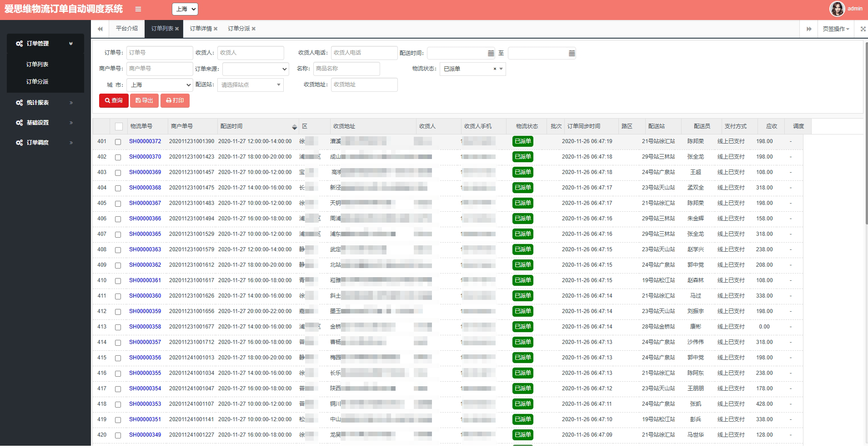Open the calendar icon of the end delivery time

(572, 53)
